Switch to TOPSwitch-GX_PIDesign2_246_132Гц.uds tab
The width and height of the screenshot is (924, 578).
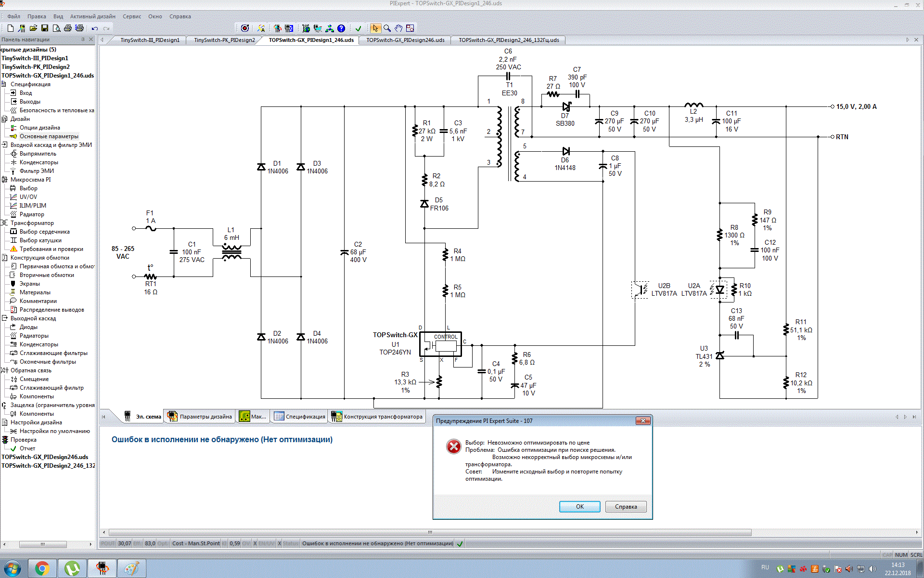[x=509, y=40]
